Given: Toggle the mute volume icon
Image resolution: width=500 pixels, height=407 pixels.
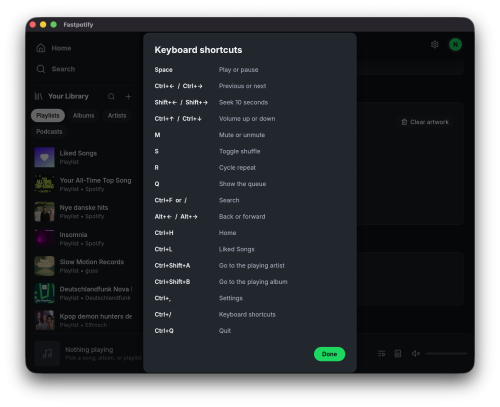Looking at the screenshot, I should tap(416, 353).
